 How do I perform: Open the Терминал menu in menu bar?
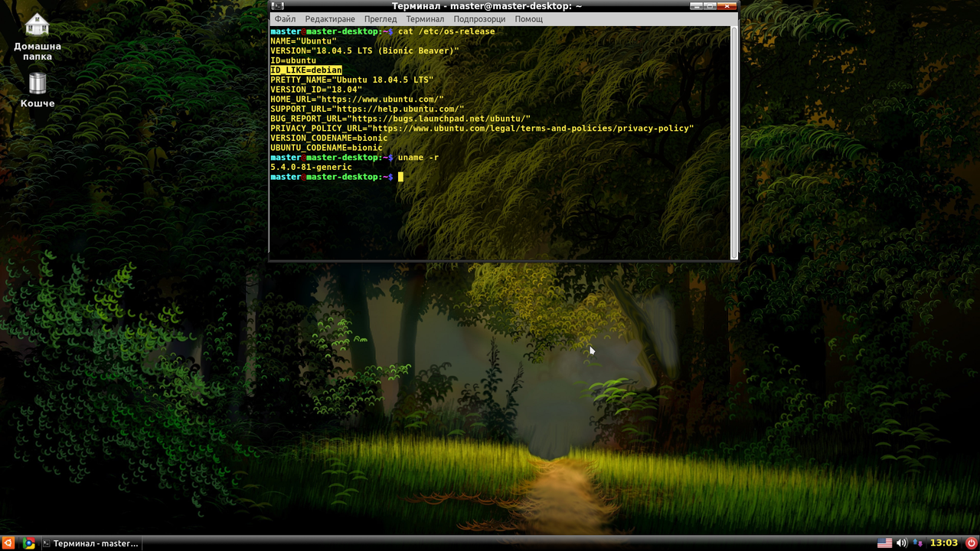click(425, 19)
